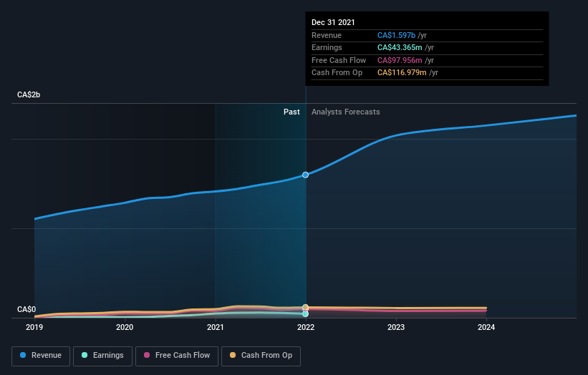Click the CA$97.956m free cash flow value
This screenshot has width=588, height=375.
[x=400, y=60]
